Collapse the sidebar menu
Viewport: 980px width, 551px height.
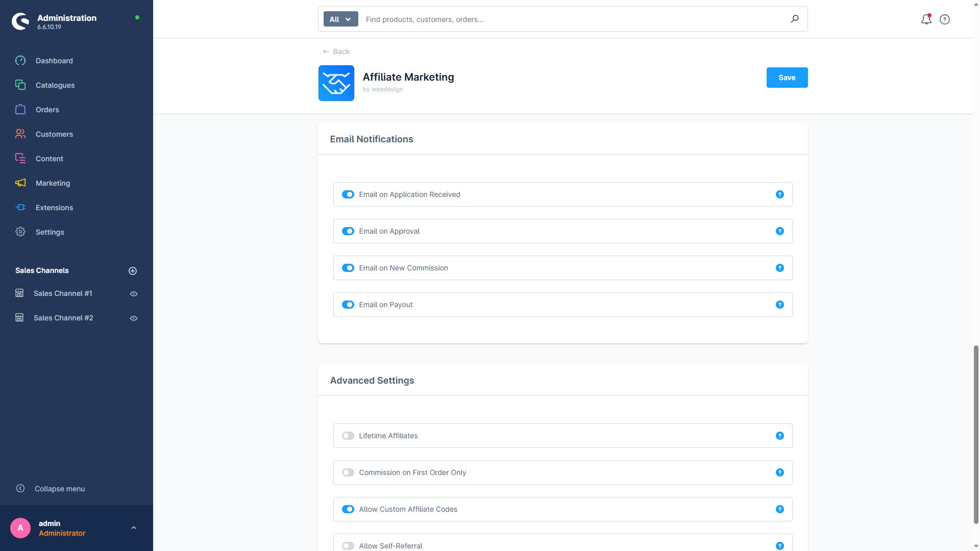[50, 489]
